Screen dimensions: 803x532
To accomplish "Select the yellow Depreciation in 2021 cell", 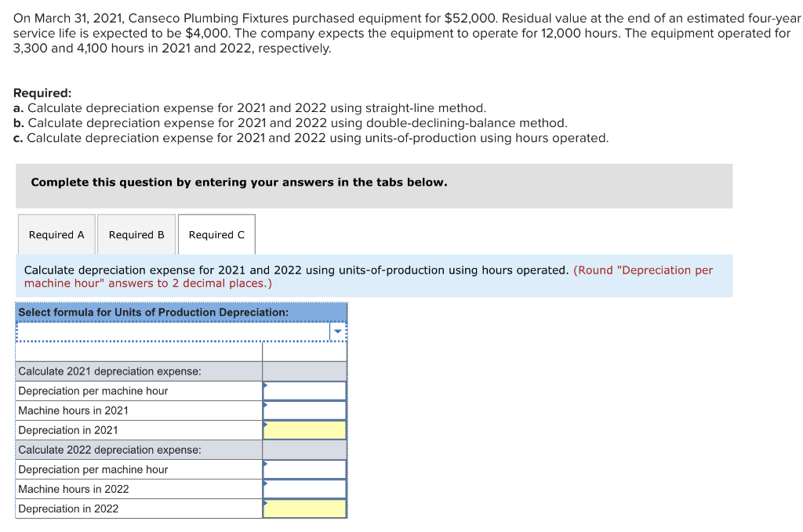I will pos(305,430).
